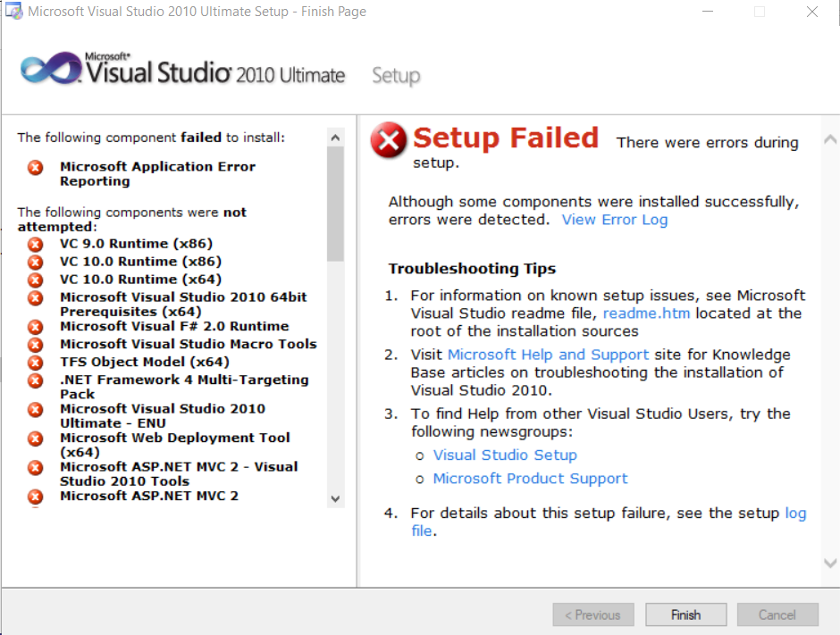This screenshot has height=635, width=840.
Task: Open the readme.htm link
Action: tap(646, 313)
